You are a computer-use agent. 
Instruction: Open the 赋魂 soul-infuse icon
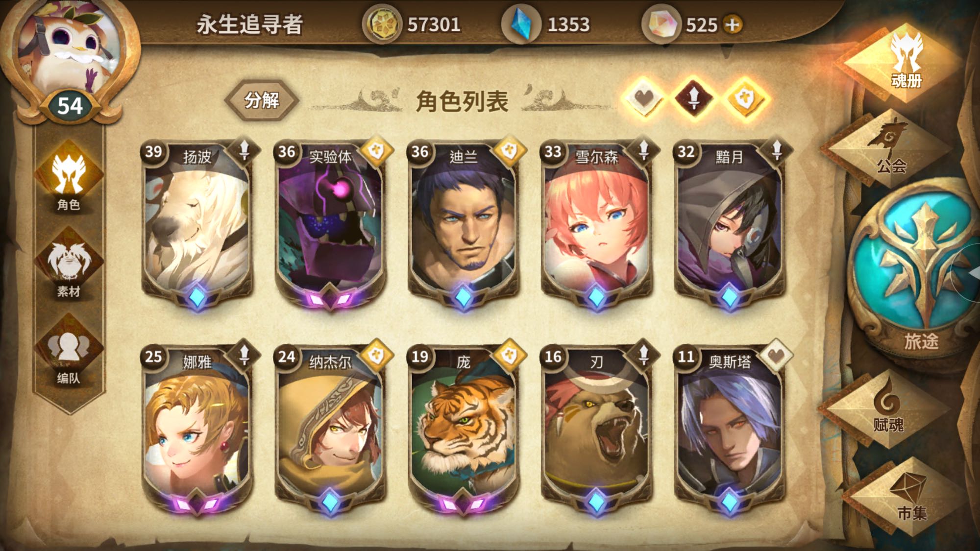click(888, 409)
